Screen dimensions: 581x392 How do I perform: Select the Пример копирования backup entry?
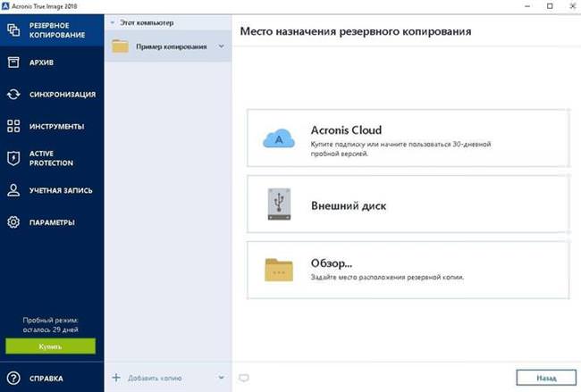pos(168,46)
